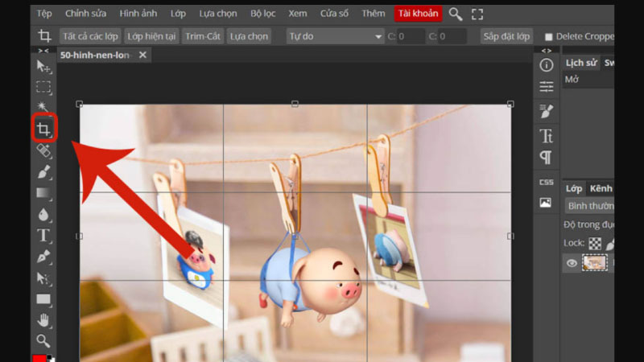Enable the Delete Cropped checkbox
Image resolution: width=644 pixels, height=362 pixels.
click(x=548, y=37)
